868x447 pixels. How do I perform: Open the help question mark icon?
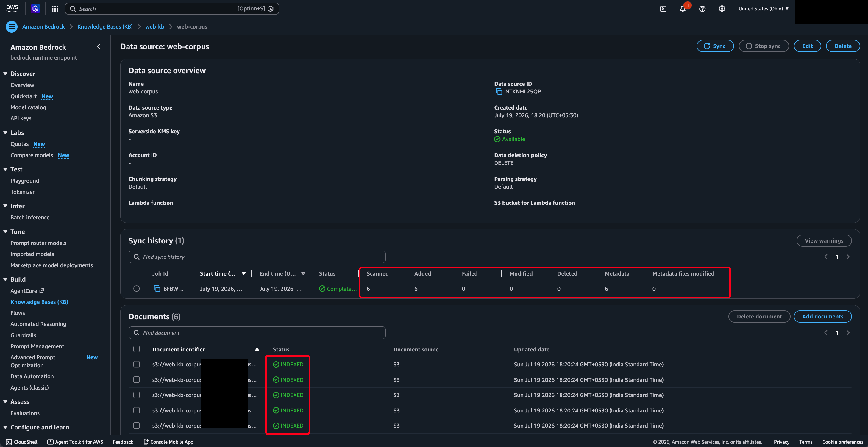(x=702, y=9)
